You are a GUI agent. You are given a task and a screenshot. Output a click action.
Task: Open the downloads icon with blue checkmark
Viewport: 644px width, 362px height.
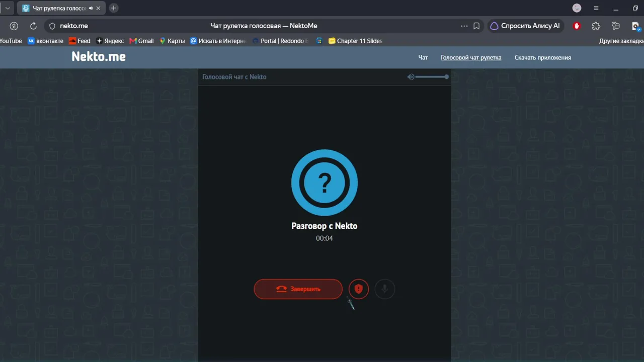click(x=635, y=26)
